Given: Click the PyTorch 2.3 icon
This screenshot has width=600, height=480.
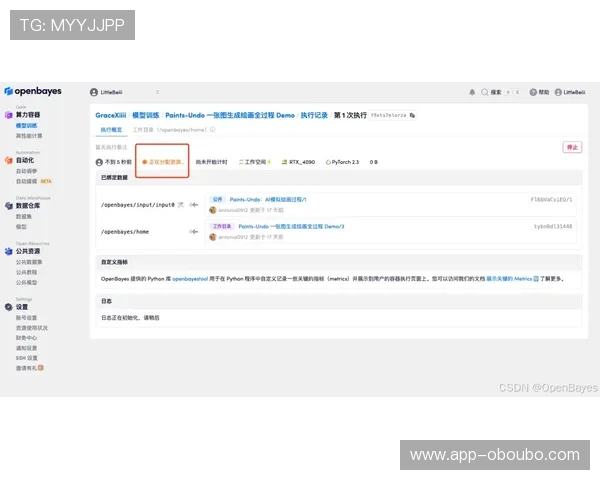Looking at the screenshot, I should click(x=328, y=162).
